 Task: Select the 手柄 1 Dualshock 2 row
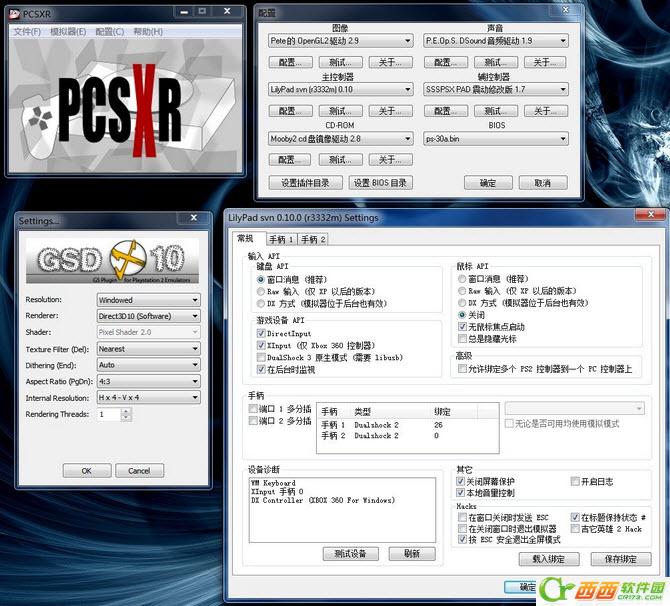(407, 425)
